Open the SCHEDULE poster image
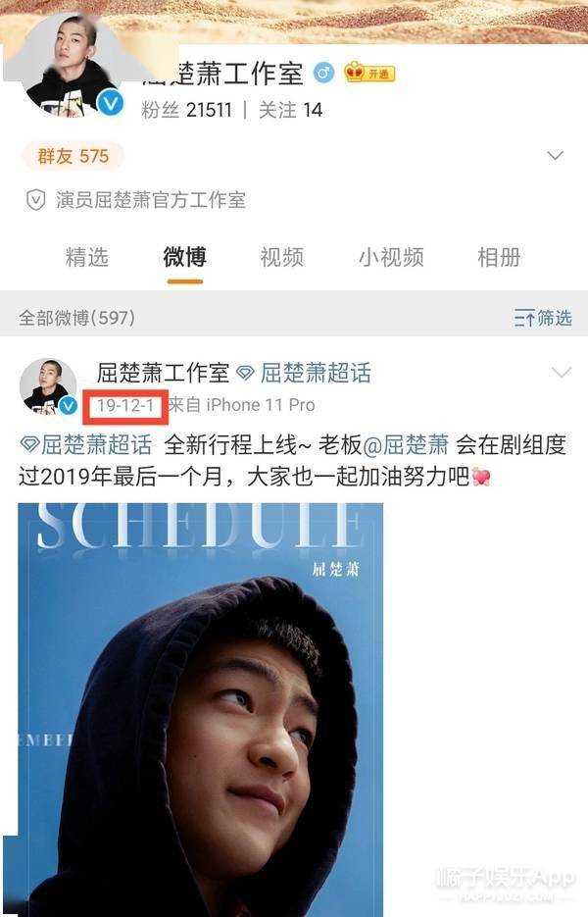Image resolution: width=588 pixels, height=917 pixels. click(201, 710)
